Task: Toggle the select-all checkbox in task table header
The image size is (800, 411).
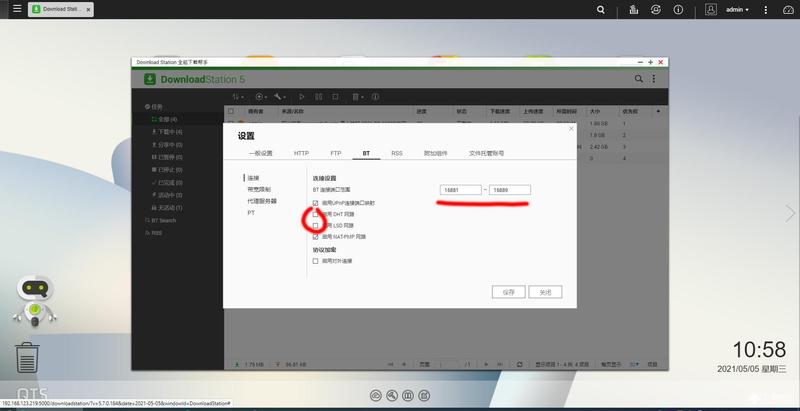Action: pyautogui.click(x=231, y=111)
